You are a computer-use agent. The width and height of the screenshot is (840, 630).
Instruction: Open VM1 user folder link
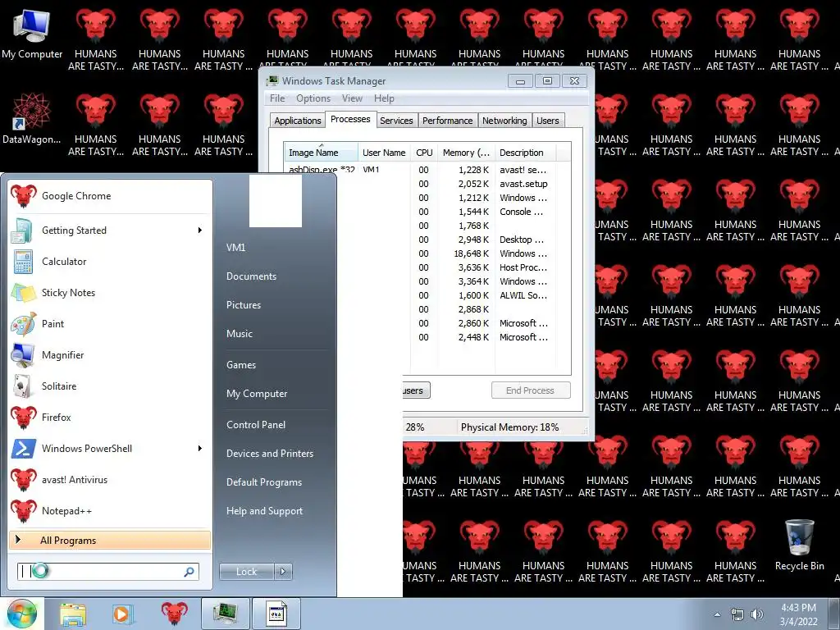click(x=235, y=248)
